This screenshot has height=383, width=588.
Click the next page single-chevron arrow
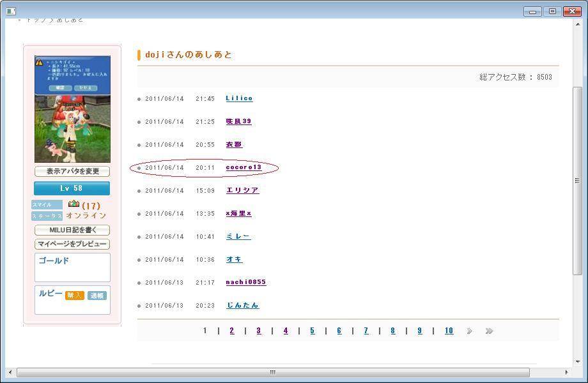point(469,331)
